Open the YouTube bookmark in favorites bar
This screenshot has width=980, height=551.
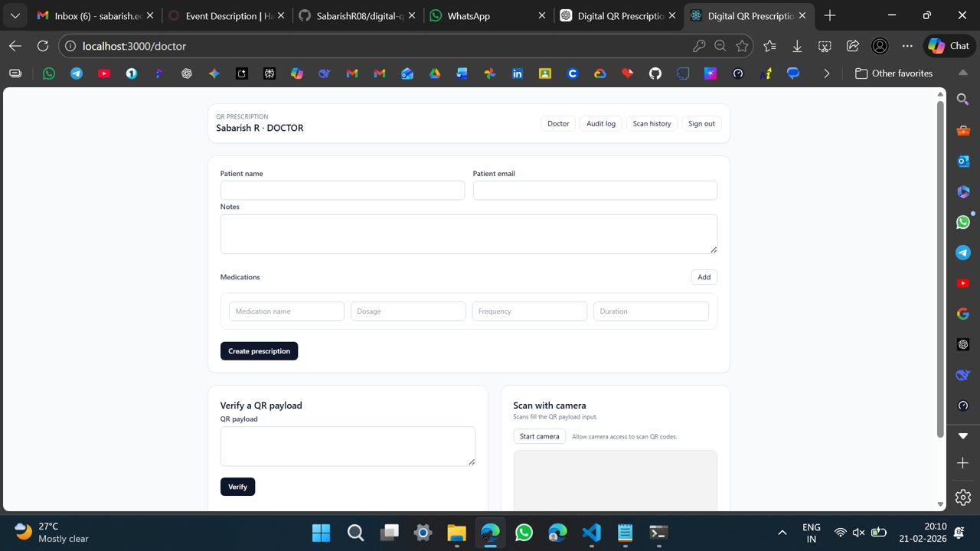tap(104, 73)
